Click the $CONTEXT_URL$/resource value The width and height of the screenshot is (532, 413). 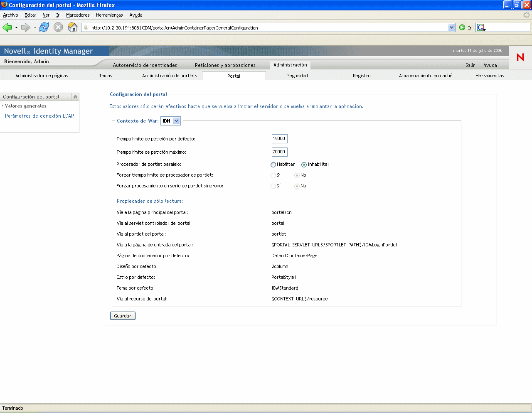click(x=300, y=299)
